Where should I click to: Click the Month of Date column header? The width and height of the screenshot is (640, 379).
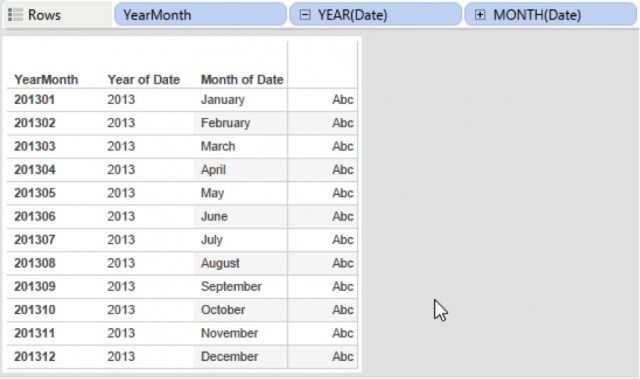242,80
